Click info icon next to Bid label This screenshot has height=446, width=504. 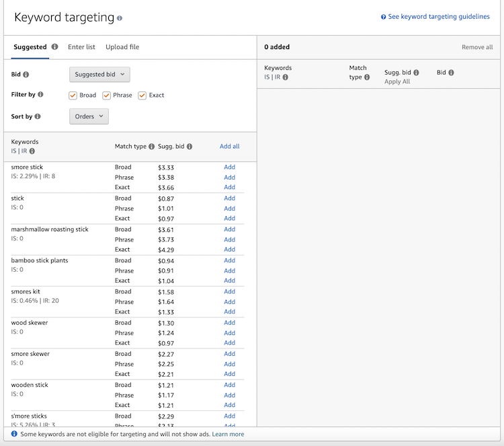click(x=26, y=75)
